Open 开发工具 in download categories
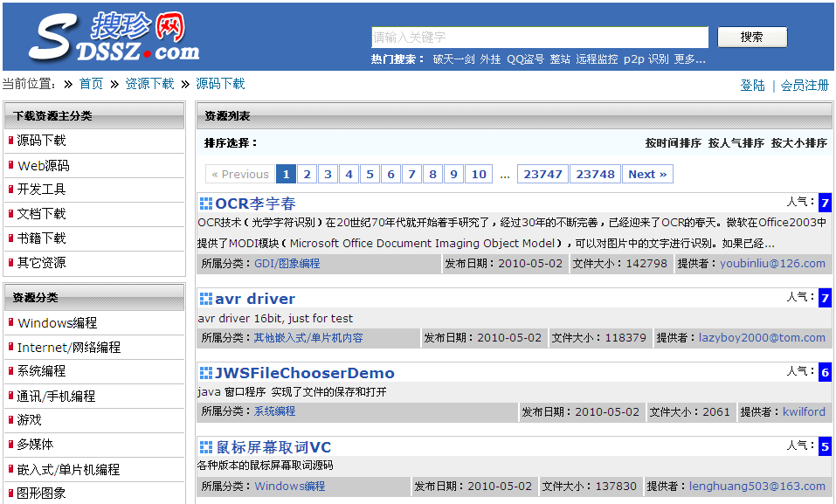Viewport: 836px width, 504px height. coord(41,190)
